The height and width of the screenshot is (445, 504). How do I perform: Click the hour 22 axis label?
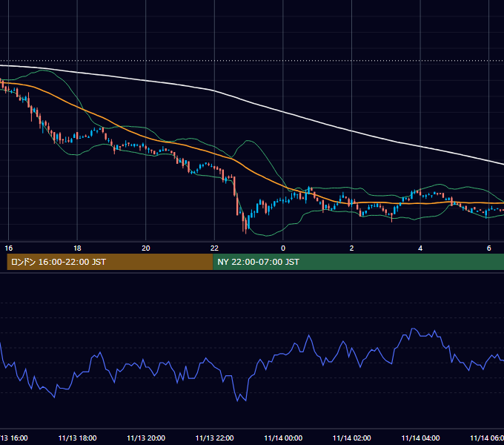click(x=214, y=248)
